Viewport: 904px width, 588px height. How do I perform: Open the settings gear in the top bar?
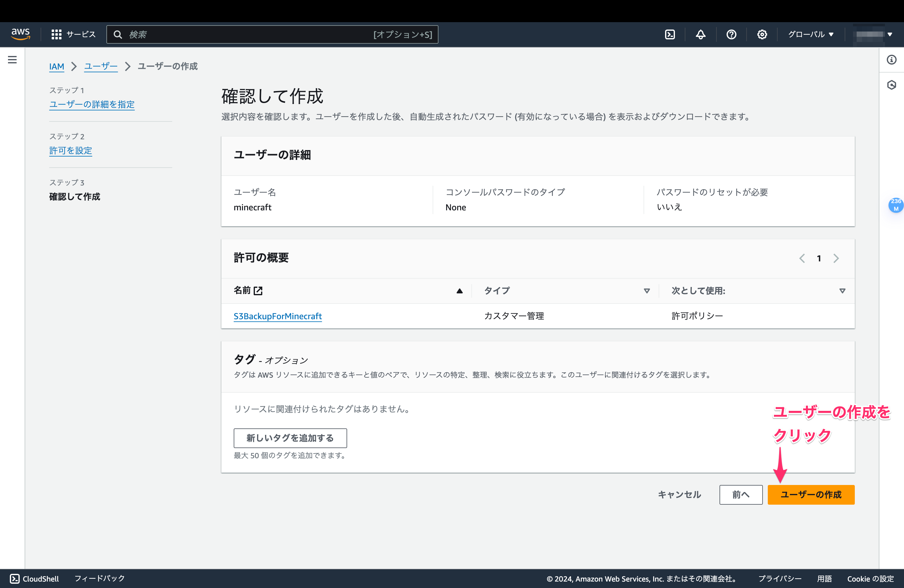pyautogui.click(x=762, y=34)
